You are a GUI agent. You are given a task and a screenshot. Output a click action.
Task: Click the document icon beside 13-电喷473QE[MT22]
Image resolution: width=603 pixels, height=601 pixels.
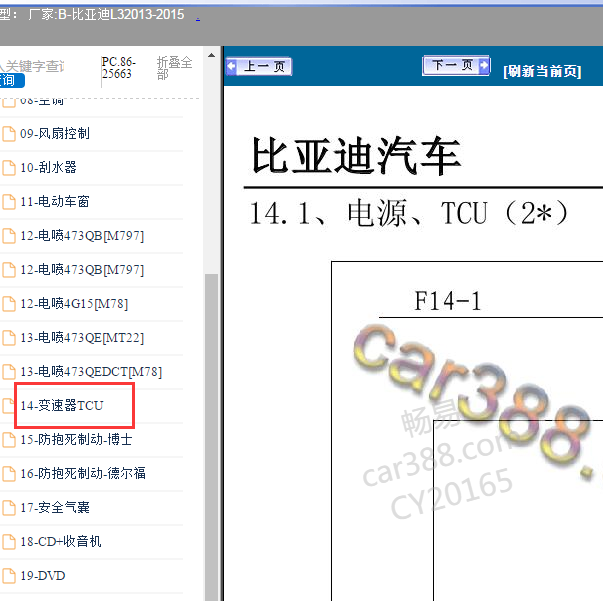[x=9, y=338]
